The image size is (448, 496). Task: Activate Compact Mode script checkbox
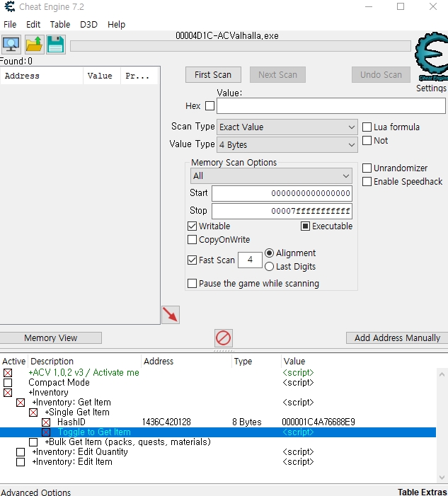point(8,383)
